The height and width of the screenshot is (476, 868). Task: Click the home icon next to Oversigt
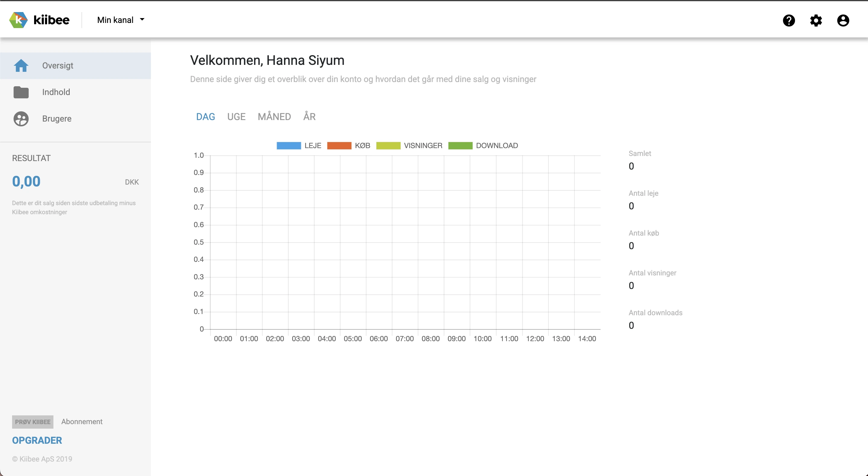[21, 66]
